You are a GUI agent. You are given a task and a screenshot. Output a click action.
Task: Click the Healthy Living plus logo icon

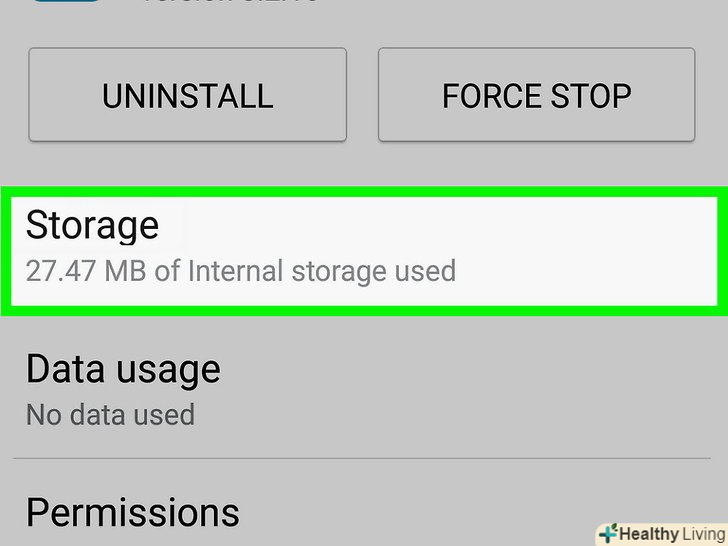tap(607, 534)
